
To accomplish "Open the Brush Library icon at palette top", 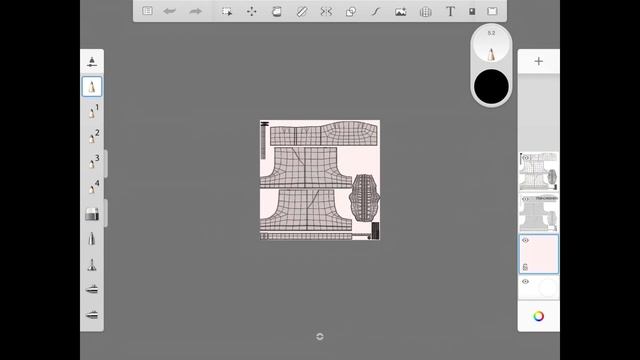I will click(92, 62).
